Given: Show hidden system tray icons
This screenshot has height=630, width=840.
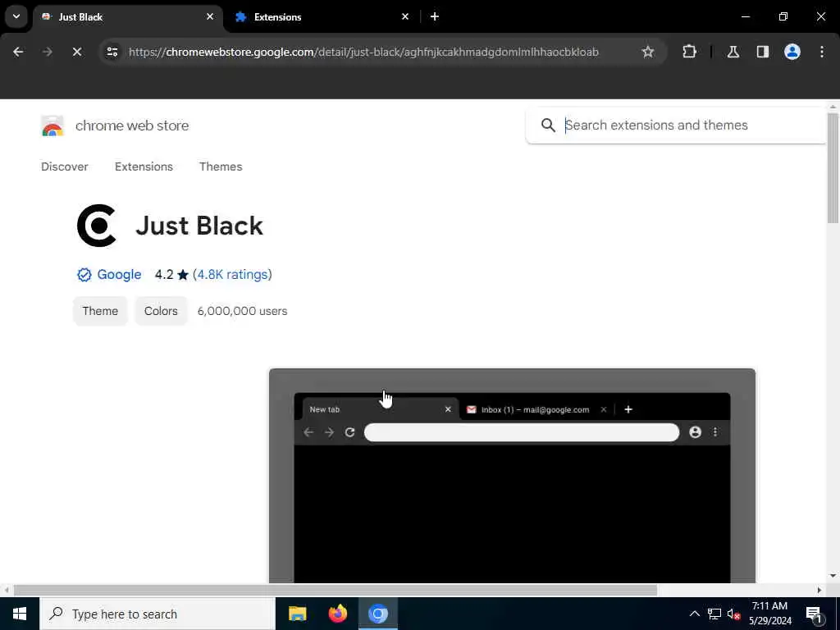Looking at the screenshot, I should pyautogui.click(x=694, y=614).
